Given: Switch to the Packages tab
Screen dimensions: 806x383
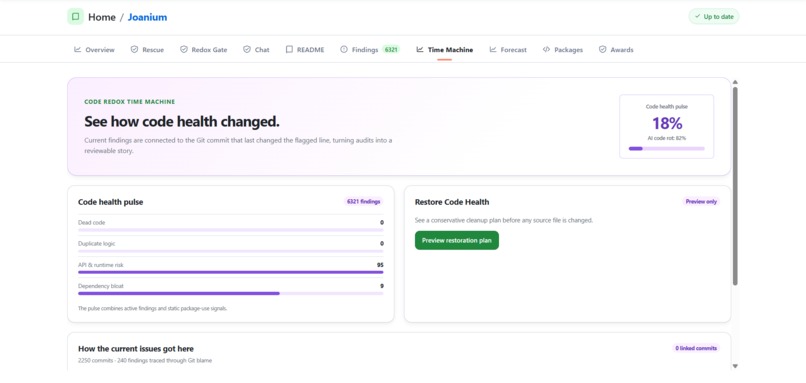Looking at the screenshot, I should click(563, 50).
